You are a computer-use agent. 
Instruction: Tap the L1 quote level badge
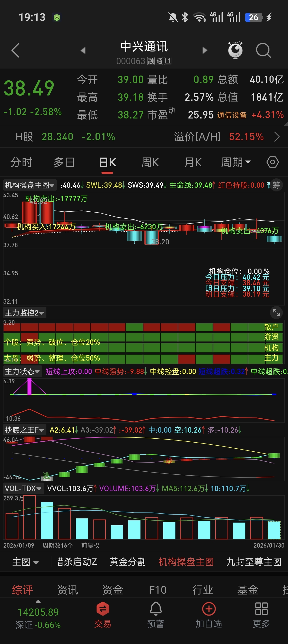(168, 61)
